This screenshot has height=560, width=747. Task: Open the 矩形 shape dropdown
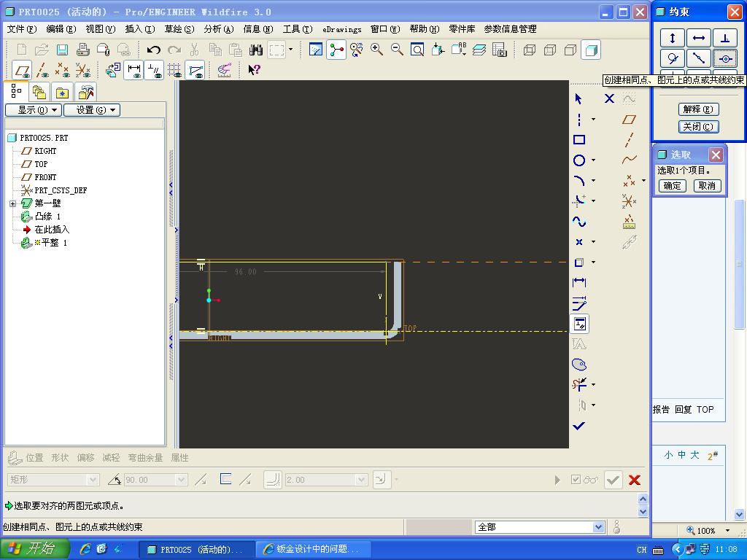(93, 480)
